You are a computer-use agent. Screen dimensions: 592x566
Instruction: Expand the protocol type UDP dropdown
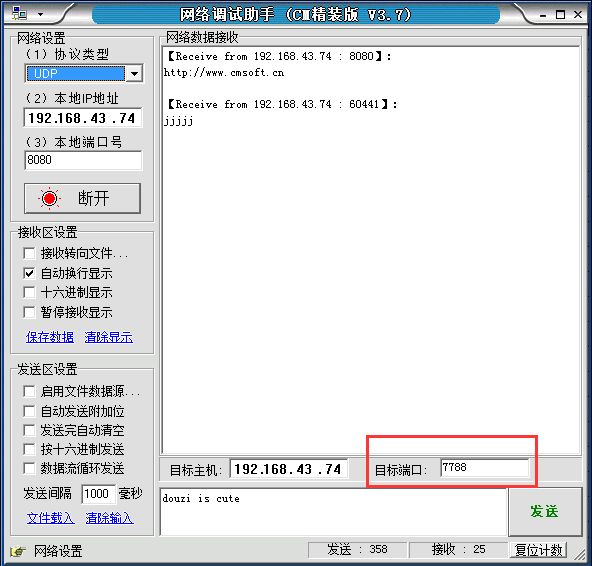[x=134, y=73]
